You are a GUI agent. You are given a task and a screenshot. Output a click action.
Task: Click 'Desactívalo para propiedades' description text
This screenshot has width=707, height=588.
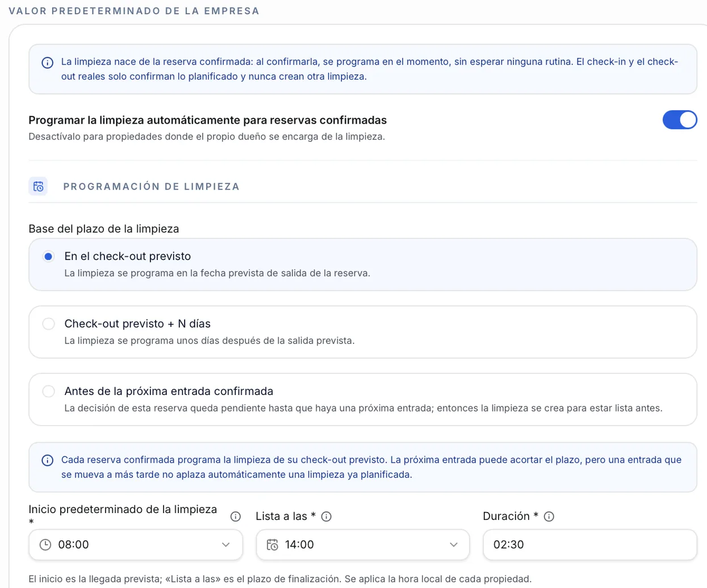[x=207, y=136]
